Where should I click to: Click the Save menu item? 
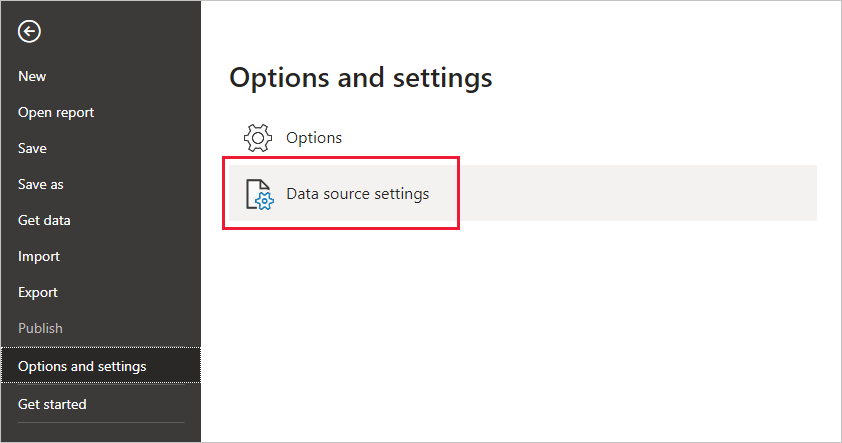(32, 148)
